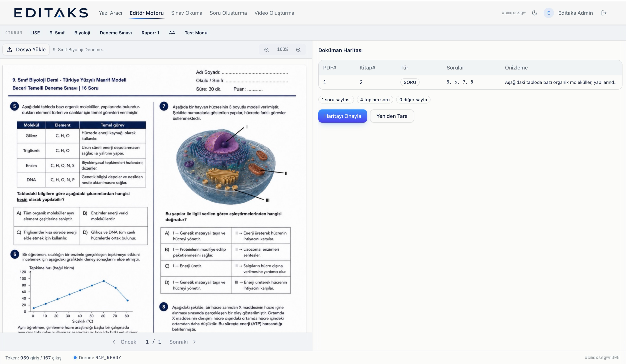Click the PDF# column header

pyautogui.click(x=330, y=68)
